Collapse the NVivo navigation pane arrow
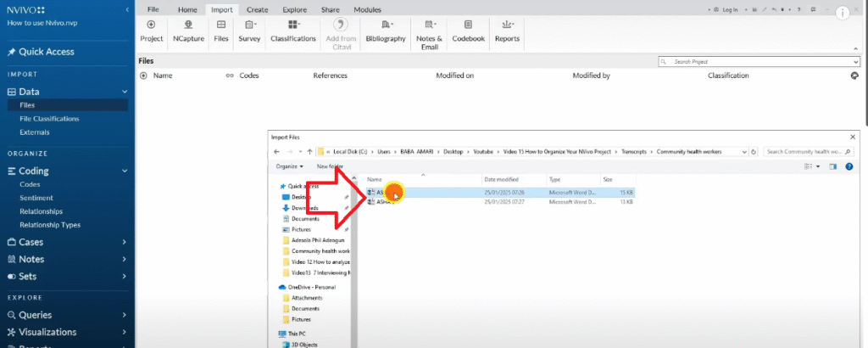The width and height of the screenshot is (868, 348). pos(127,10)
